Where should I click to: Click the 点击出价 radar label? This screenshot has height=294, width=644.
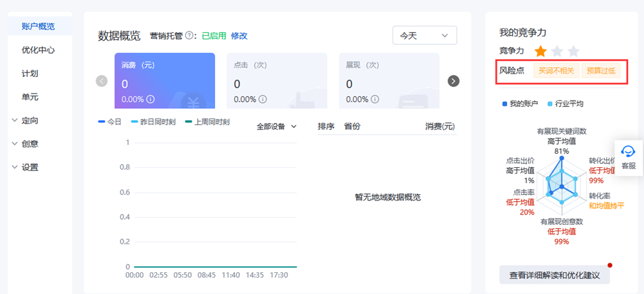[x=520, y=161]
